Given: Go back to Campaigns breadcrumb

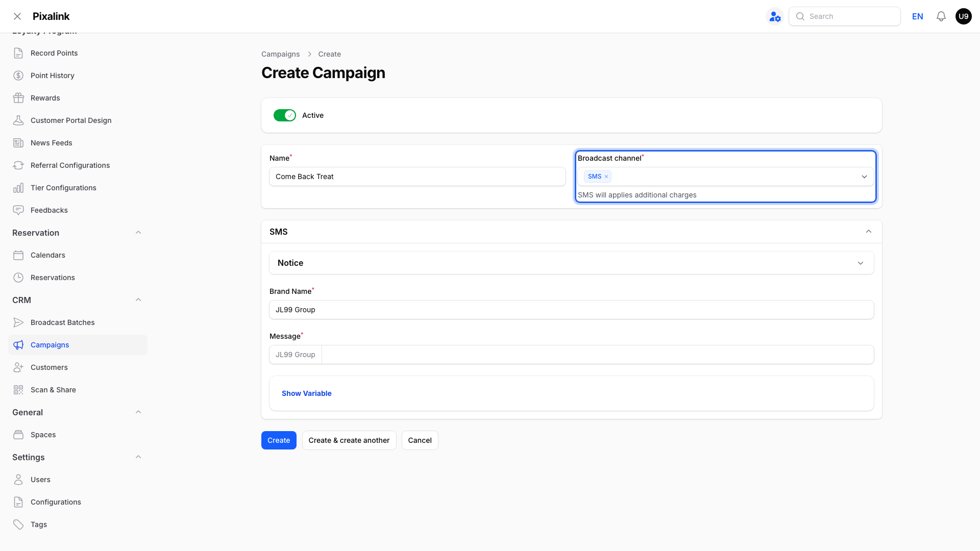Looking at the screenshot, I should click(x=281, y=54).
